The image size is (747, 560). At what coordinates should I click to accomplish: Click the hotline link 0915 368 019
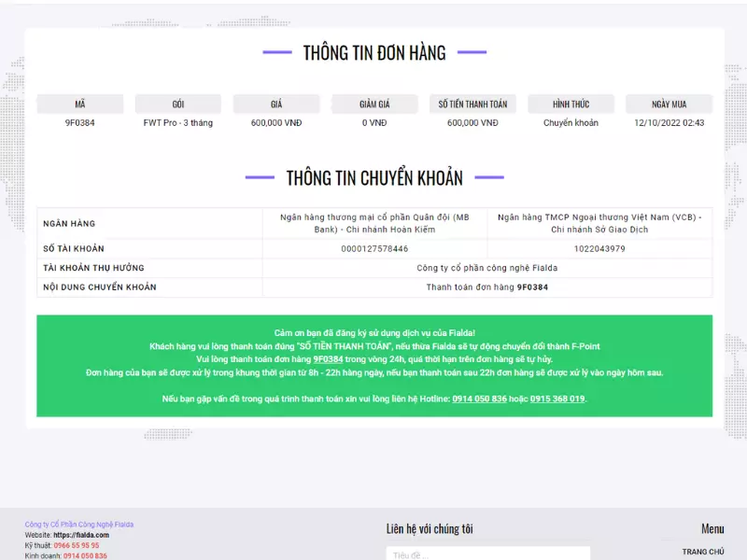(557, 399)
